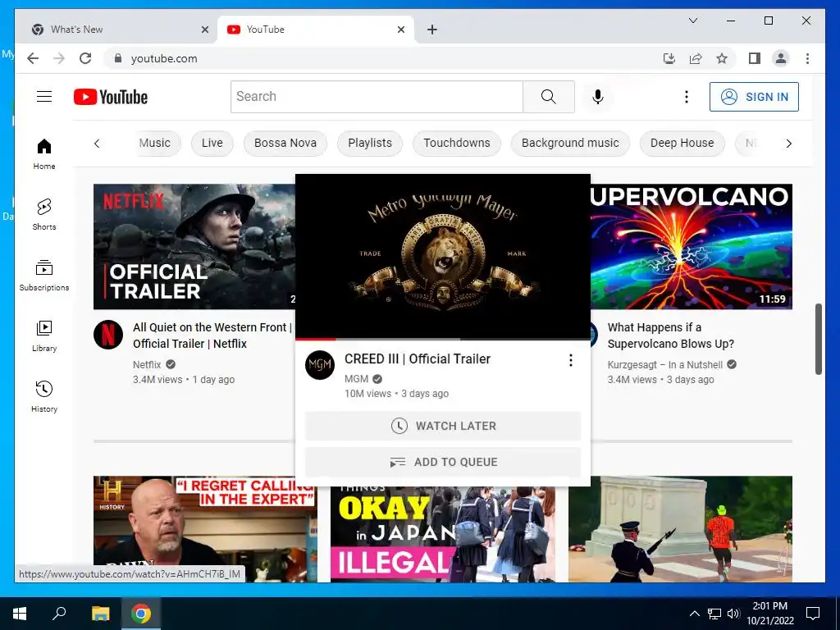Open All Quiet on Western Front thumbnail
This screenshot has width=840, height=630.
[x=194, y=247]
